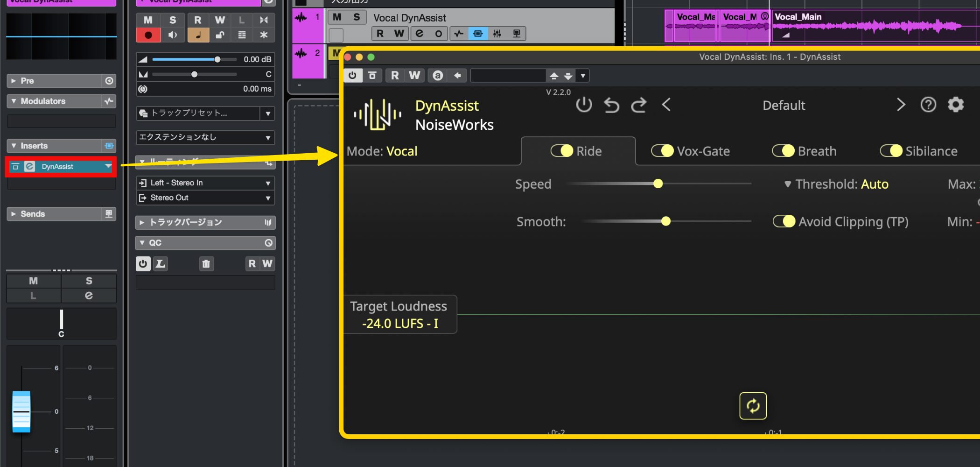Open DynAssist settings gear
Viewport: 980px width, 467px height.
click(956, 105)
